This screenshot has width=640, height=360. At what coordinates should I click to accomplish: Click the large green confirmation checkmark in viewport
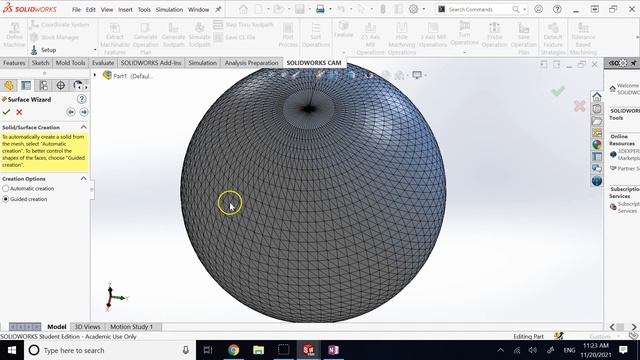pyautogui.click(x=558, y=91)
